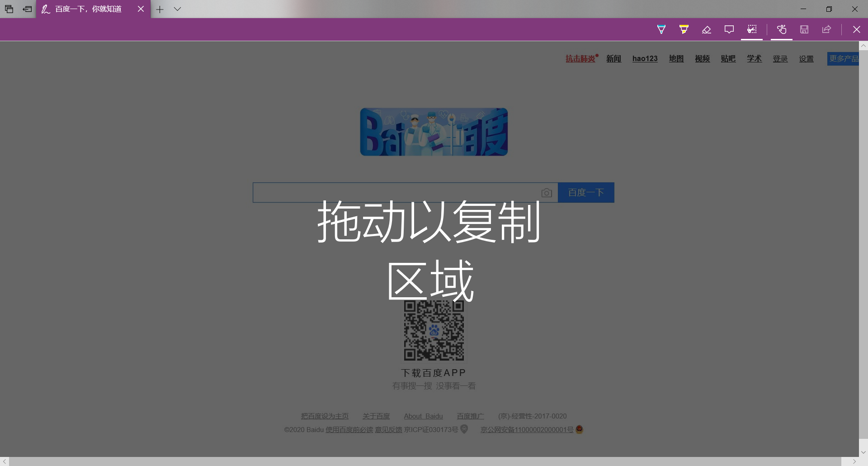Screen dimensions: 868x466
Task: Open the 学术 link
Action: pos(754,59)
